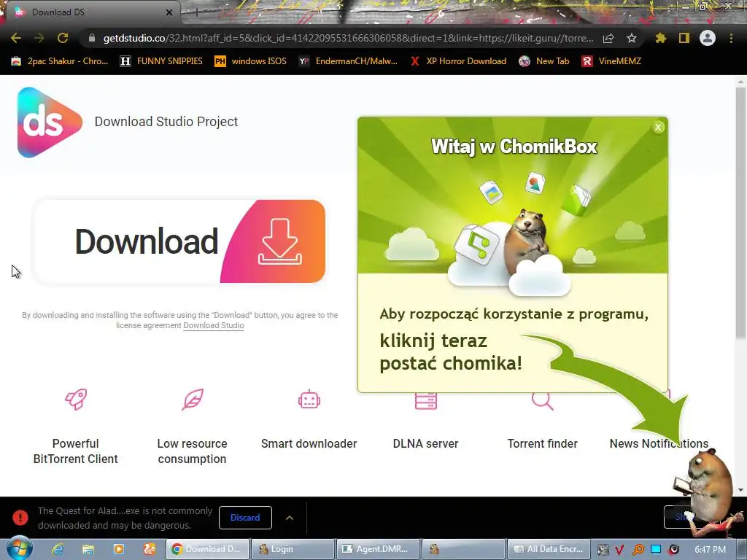Open Windows Explorer folder on taskbar
The image size is (747, 560).
coord(88,549)
